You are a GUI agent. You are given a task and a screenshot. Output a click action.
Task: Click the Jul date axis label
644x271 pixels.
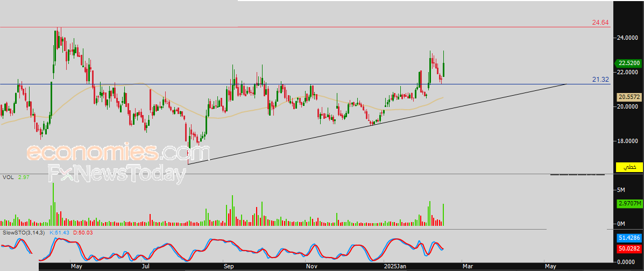(x=146, y=267)
